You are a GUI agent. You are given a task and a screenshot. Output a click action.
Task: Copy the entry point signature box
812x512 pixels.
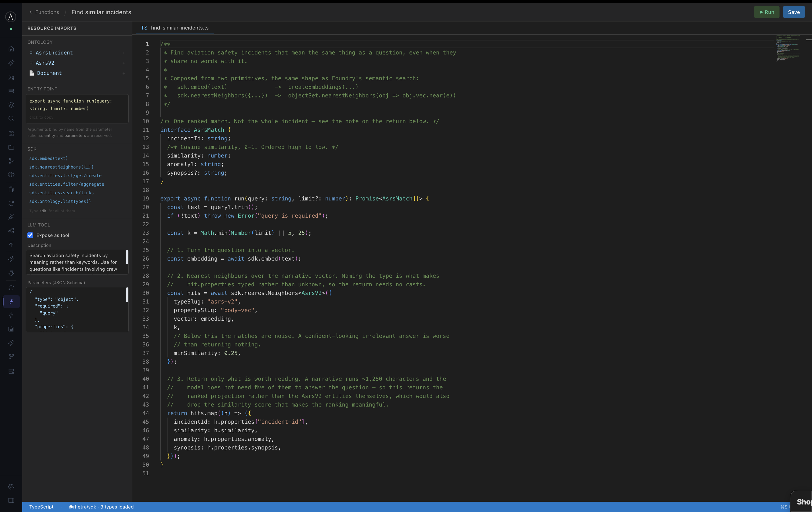coord(77,108)
